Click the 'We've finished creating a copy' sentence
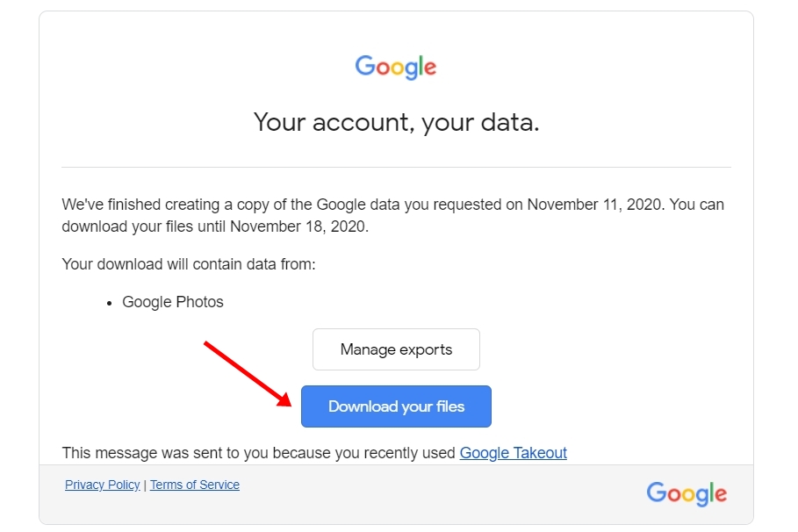 [392, 215]
